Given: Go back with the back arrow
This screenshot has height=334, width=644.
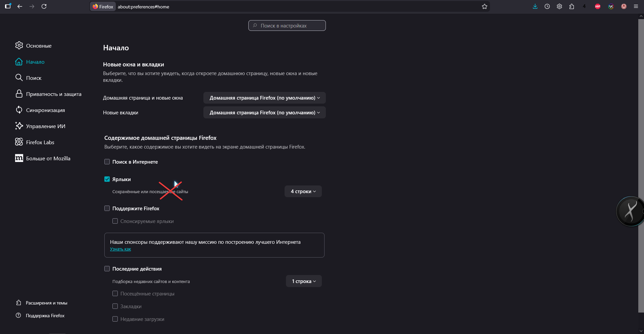Looking at the screenshot, I should (x=20, y=6).
